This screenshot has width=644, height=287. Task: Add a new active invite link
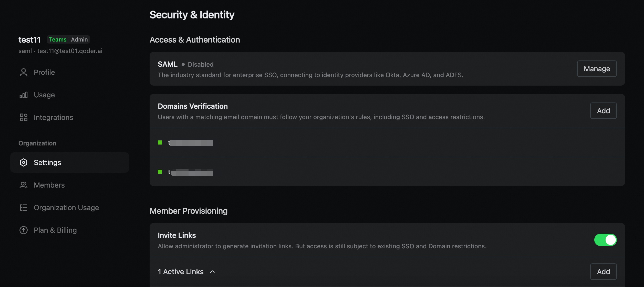[x=603, y=272]
